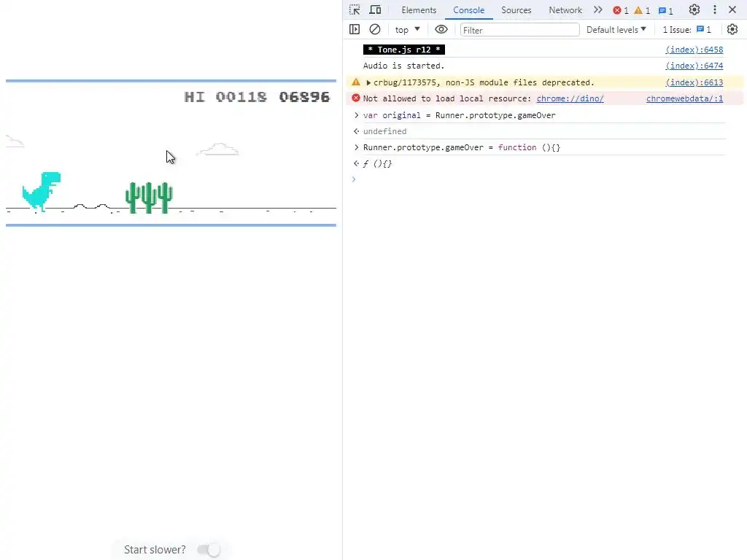
Task: Click the green cactus cluster obstacle
Action: (149, 197)
